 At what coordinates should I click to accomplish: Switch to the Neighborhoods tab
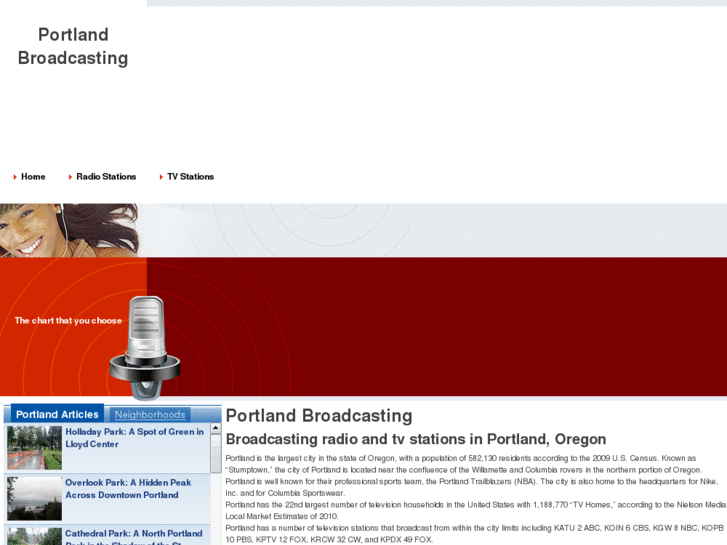click(x=150, y=415)
